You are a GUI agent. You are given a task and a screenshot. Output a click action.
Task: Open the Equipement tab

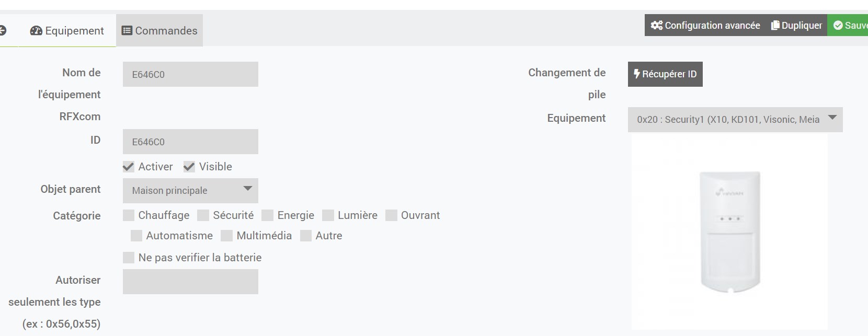coord(67,31)
